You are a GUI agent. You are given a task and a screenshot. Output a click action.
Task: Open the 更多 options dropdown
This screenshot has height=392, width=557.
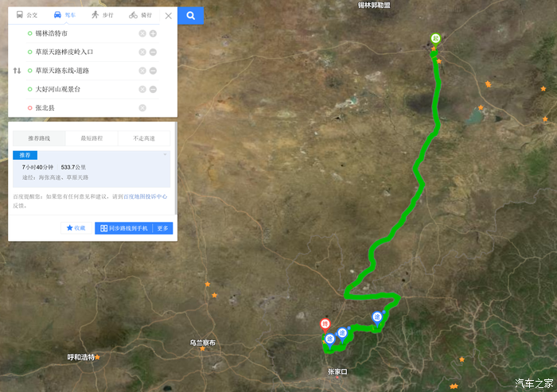click(x=162, y=228)
